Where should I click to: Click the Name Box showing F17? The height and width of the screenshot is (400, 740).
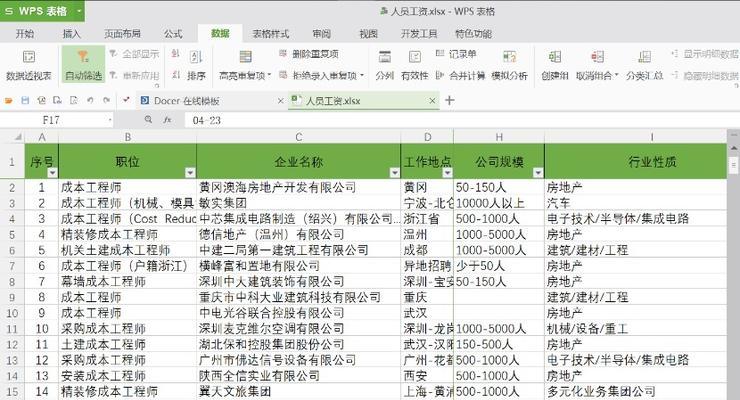click(x=57, y=120)
